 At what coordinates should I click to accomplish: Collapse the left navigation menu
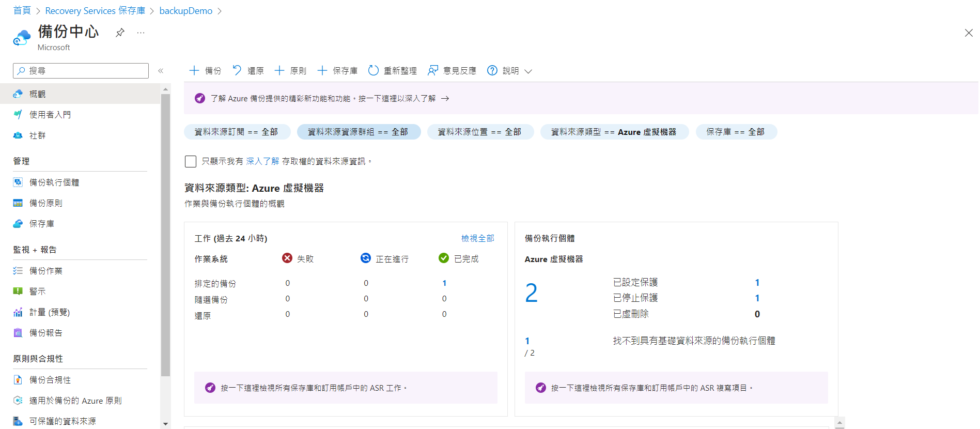pyautogui.click(x=161, y=71)
